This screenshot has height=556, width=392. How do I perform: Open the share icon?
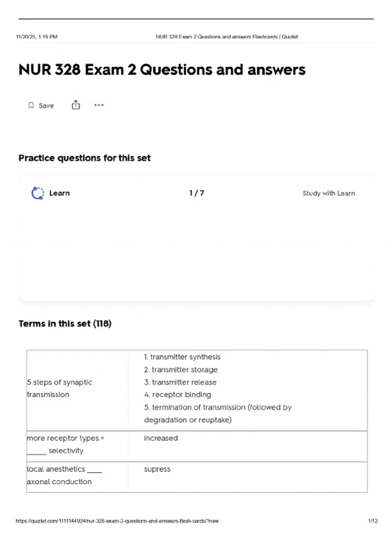[x=76, y=105]
